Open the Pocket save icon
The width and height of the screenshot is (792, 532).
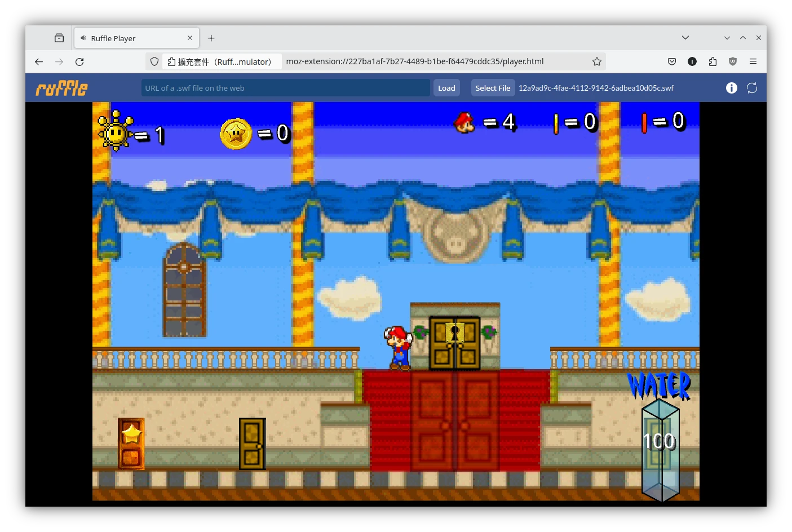671,61
